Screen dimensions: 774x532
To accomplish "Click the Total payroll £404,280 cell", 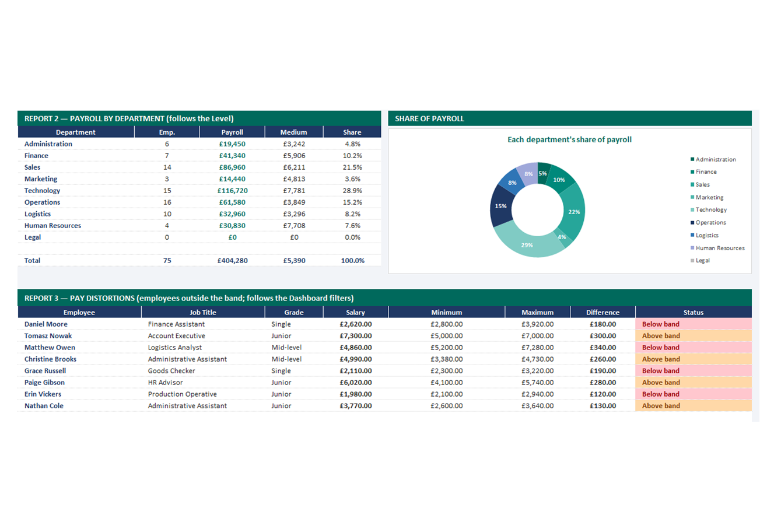I will coord(232,261).
